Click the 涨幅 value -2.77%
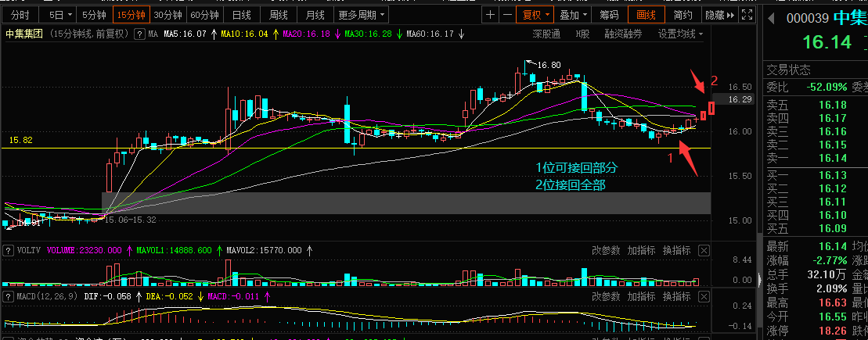 click(829, 260)
